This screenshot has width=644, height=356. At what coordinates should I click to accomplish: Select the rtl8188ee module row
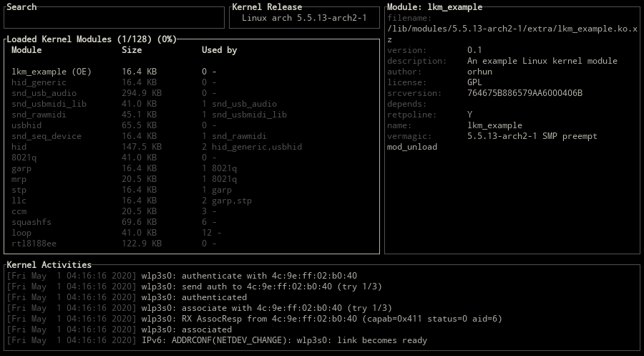tap(191, 244)
